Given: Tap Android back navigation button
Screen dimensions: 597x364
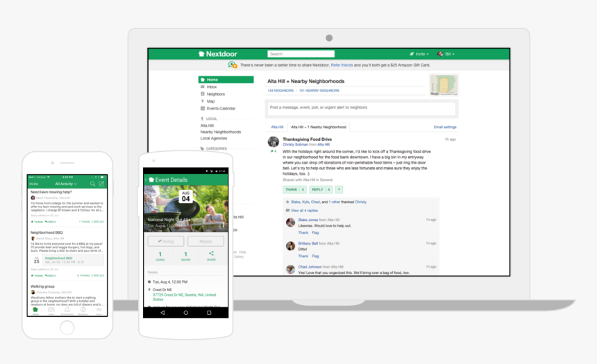Looking at the screenshot, I should pyautogui.click(x=162, y=313).
